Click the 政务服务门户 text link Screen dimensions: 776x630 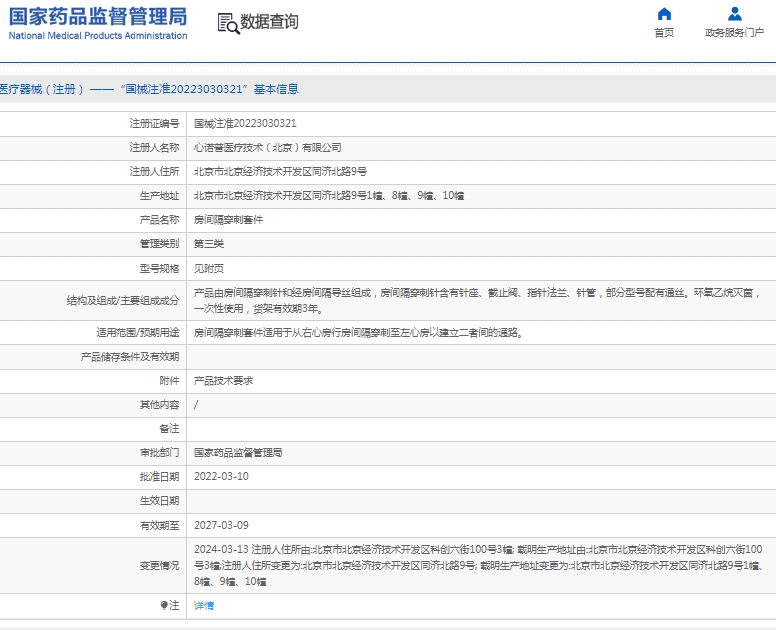pyautogui.click(x=734, y=33)
